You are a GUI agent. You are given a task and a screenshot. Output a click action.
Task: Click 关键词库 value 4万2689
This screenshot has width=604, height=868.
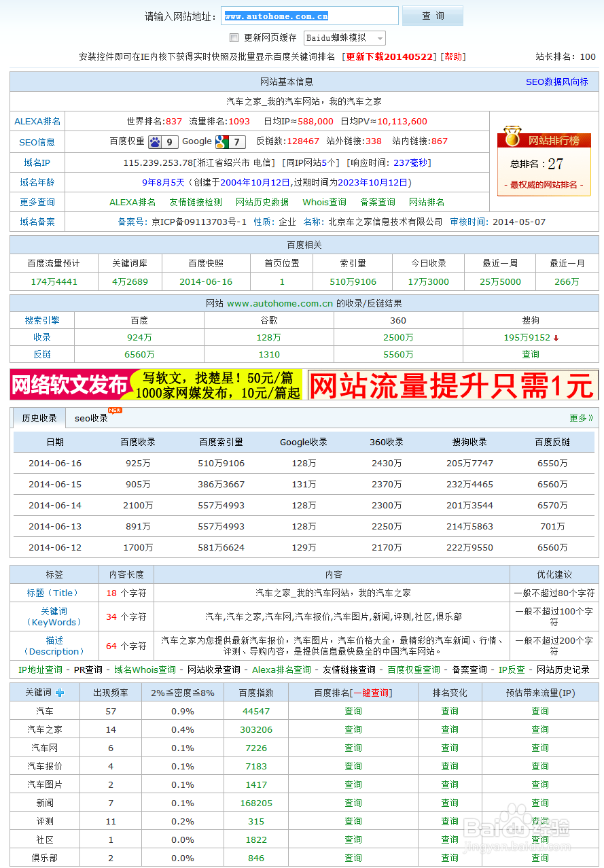pyautogui.click(x=130, y=282)
